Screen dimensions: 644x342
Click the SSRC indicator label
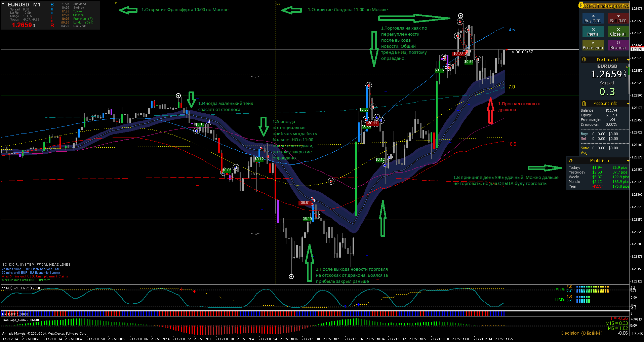click(23, 288)
